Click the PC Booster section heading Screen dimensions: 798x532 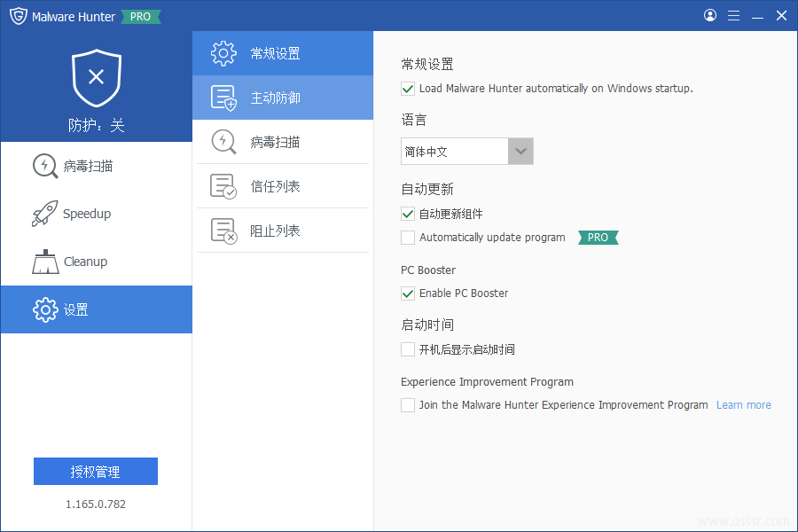click(428, 270)
